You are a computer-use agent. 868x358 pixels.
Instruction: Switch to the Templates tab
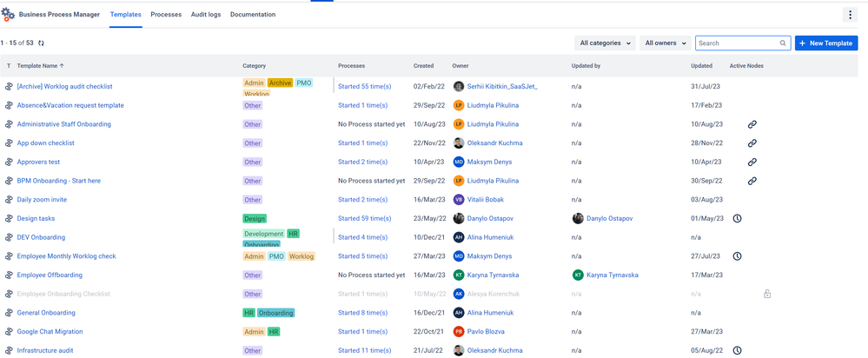[x=126, y=15]
